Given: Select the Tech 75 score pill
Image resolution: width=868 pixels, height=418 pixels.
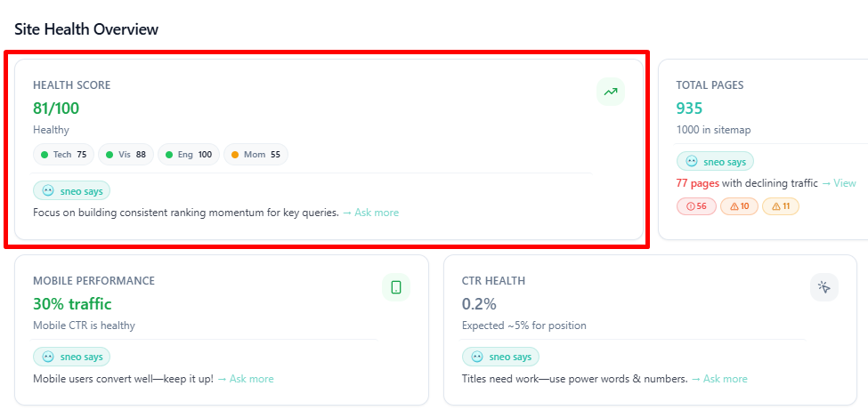Looking at the screenshot, I should click(x=63, y=155).
